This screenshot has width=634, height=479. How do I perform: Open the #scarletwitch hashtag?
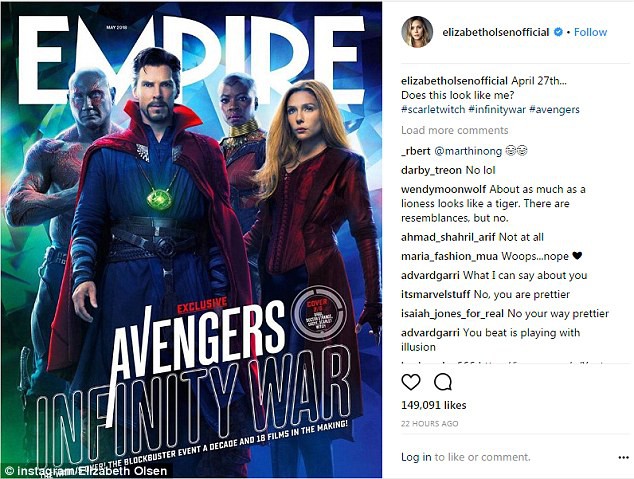[x=433, y=110]
